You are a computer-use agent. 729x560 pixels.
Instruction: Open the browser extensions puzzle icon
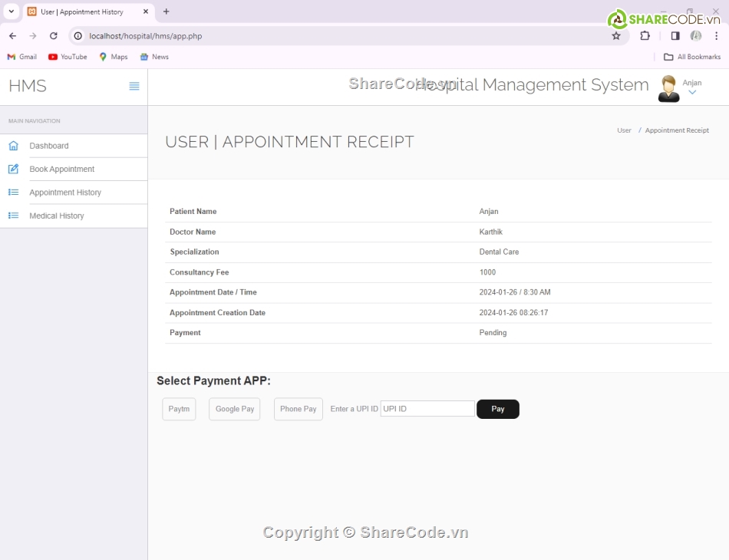point(645,36)
